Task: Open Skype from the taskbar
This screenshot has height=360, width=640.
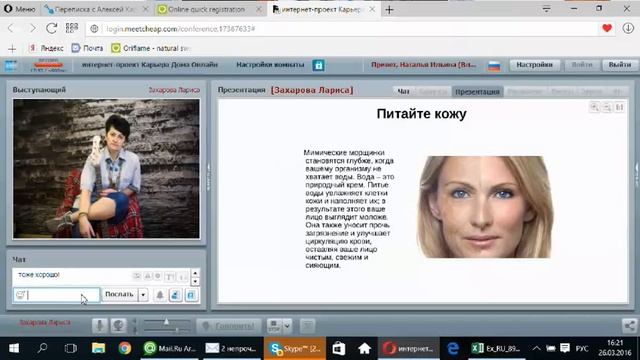Action: pos(295,348)
